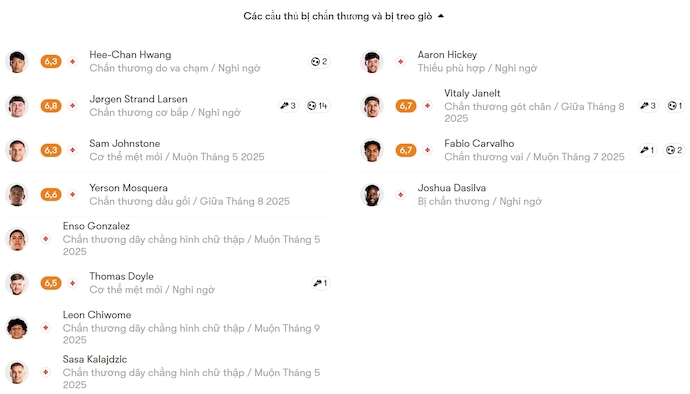
Task: Click Thomas Doyle's assist boot icon
Action: tap(320, 283)
